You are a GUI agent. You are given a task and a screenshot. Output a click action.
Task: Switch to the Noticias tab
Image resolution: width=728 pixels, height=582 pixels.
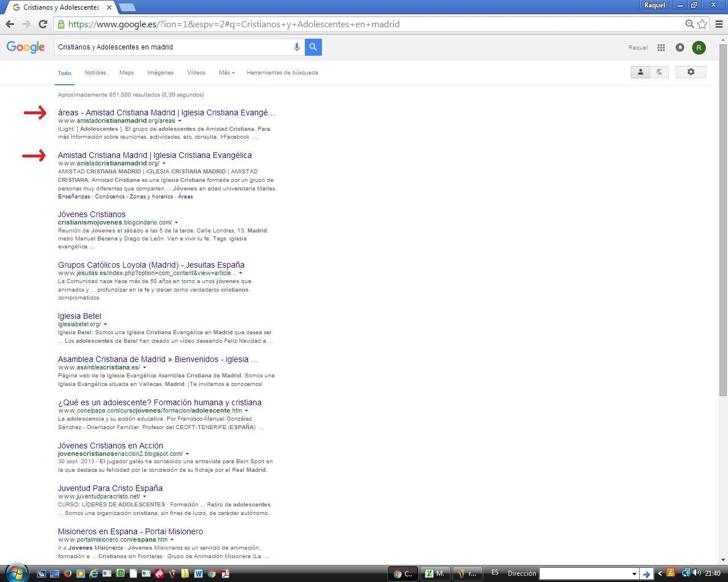95,73
